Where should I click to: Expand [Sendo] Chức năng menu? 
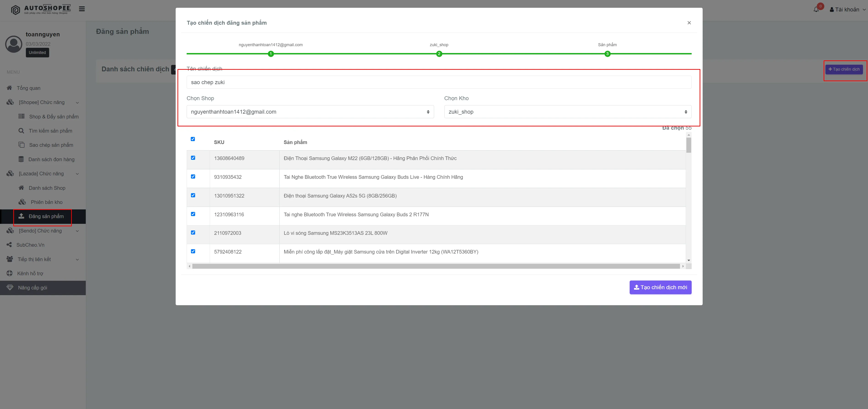coord(43,231)
